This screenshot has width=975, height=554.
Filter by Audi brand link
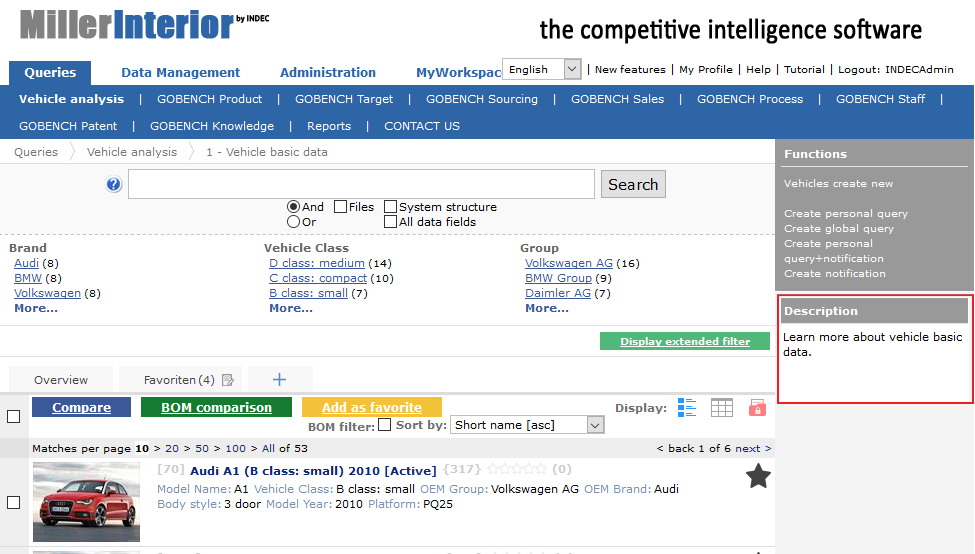tap(27, 263)
